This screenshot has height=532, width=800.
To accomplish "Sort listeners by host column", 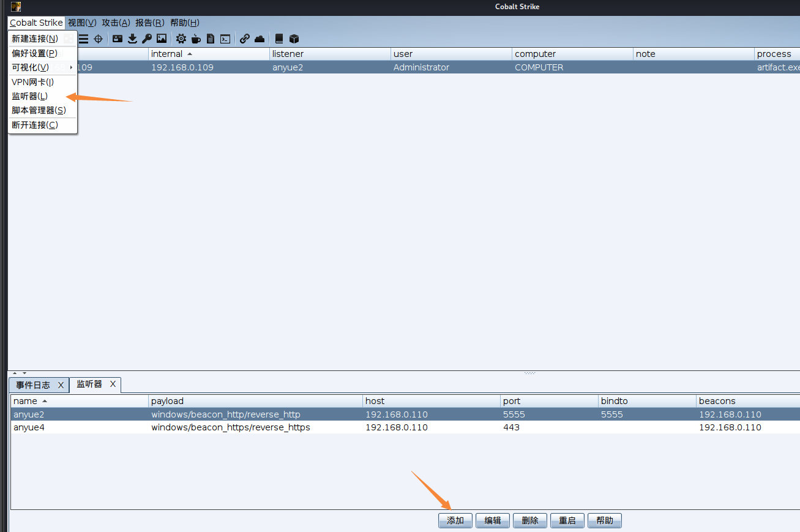I will click(432, 401).
